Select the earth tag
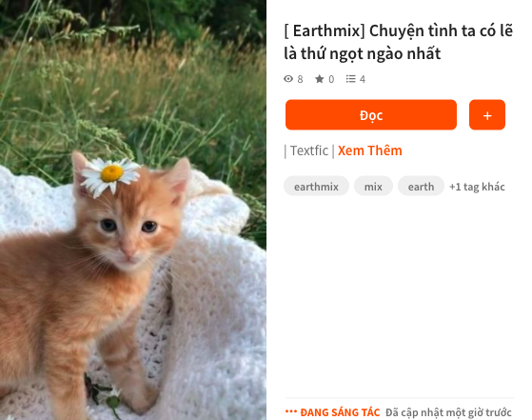The height and width of the screenshot is (420, 532). (421, 186)
